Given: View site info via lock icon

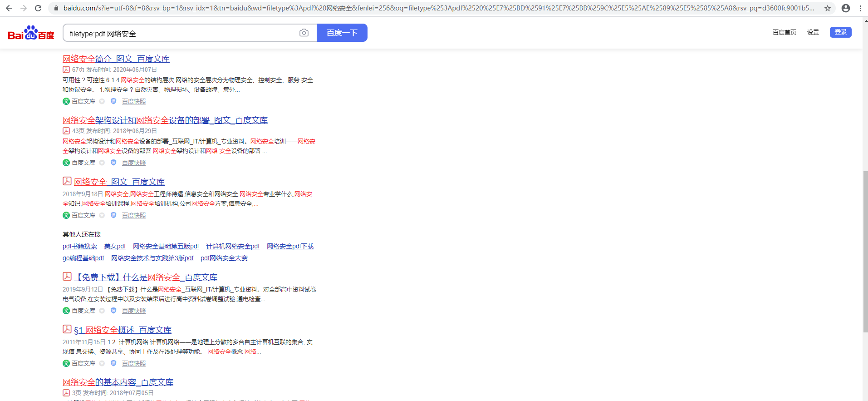Looking at the screenshot, I should click(x=56, y=8).
